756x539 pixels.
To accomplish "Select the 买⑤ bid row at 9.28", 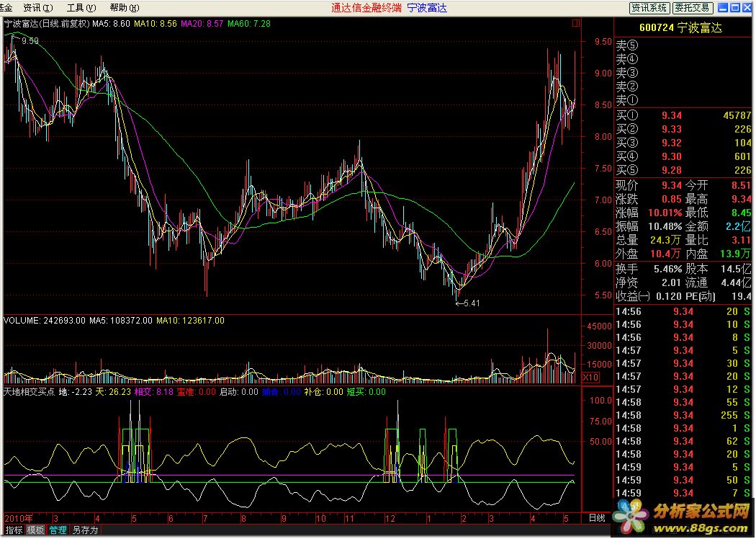I will click(684, 170).
